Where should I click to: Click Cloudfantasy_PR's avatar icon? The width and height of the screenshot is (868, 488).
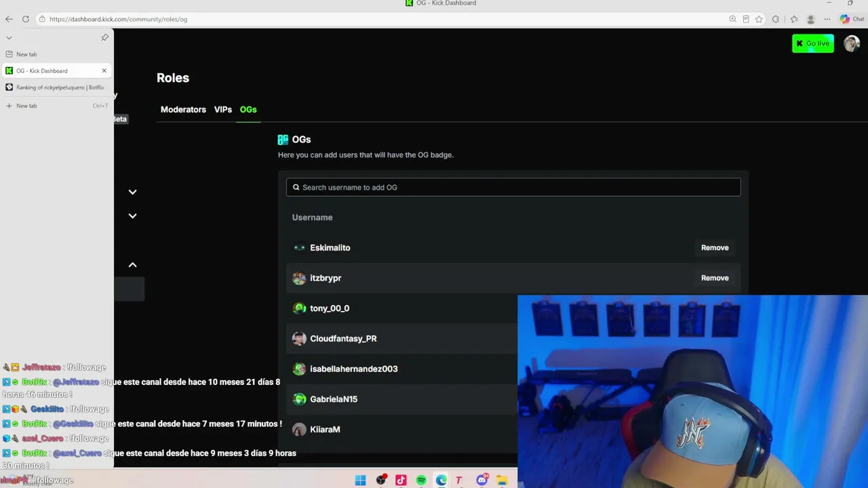point(299,338)
